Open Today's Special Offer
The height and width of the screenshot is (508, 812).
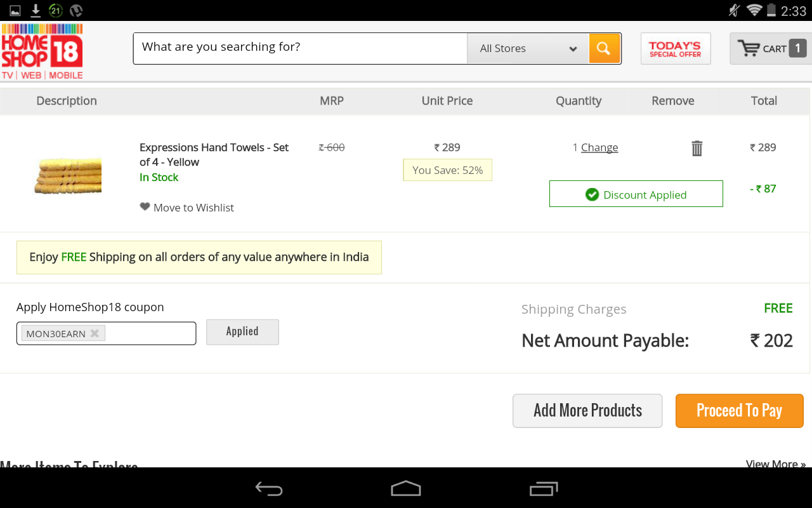(676, 49)
